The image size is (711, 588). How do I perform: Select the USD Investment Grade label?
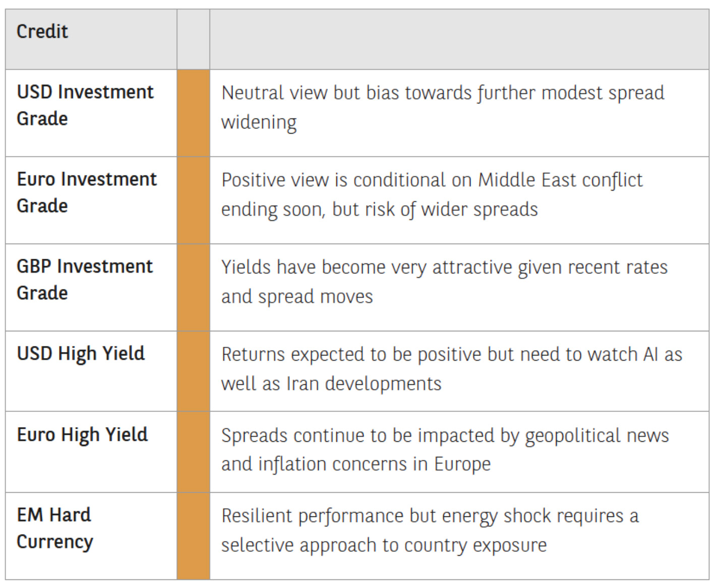pyautogui.click(x=85, y=105)
